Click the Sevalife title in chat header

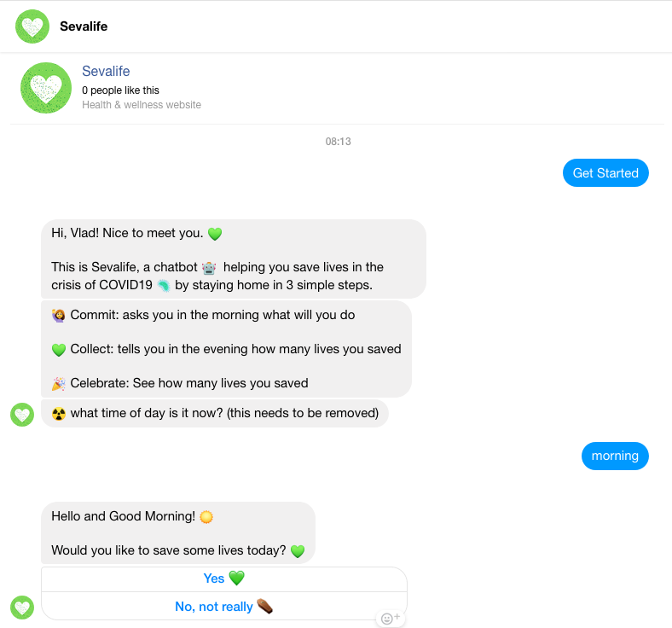[84, 26]
